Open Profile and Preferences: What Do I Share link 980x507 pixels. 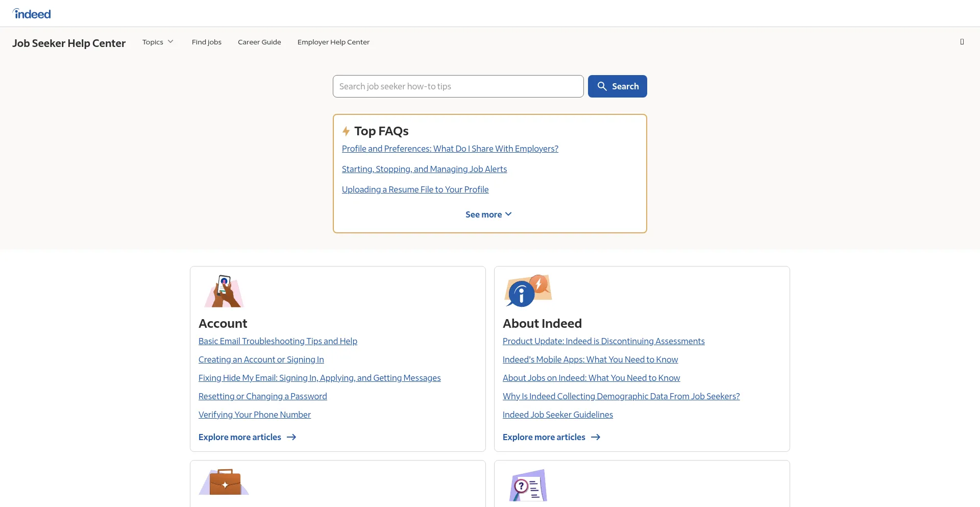450,149
